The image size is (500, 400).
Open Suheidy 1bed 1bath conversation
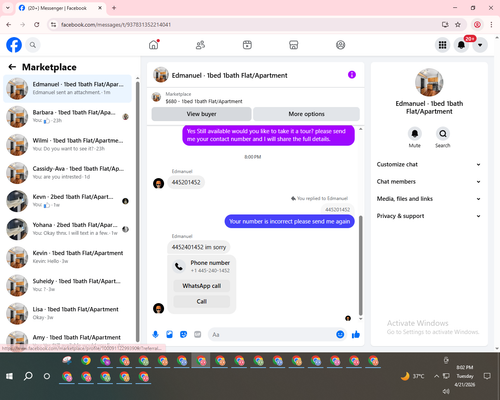68,285
